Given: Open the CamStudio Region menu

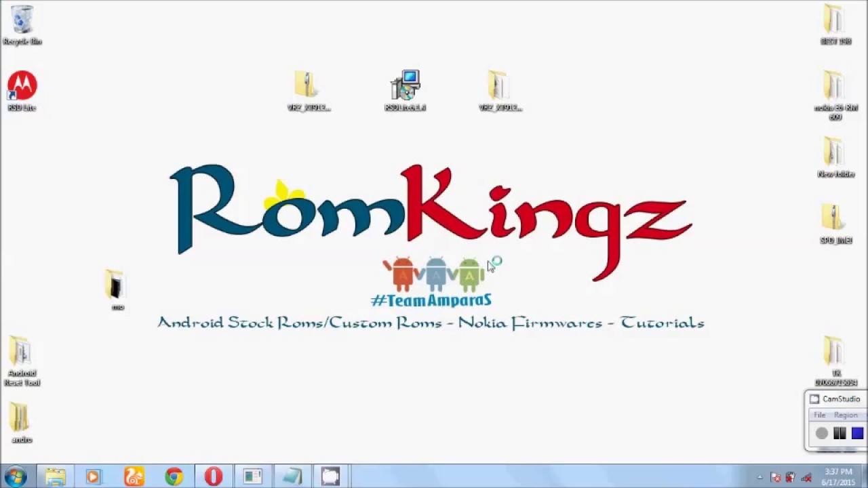Looking at the screenshot, I should [x=846, y=415].
